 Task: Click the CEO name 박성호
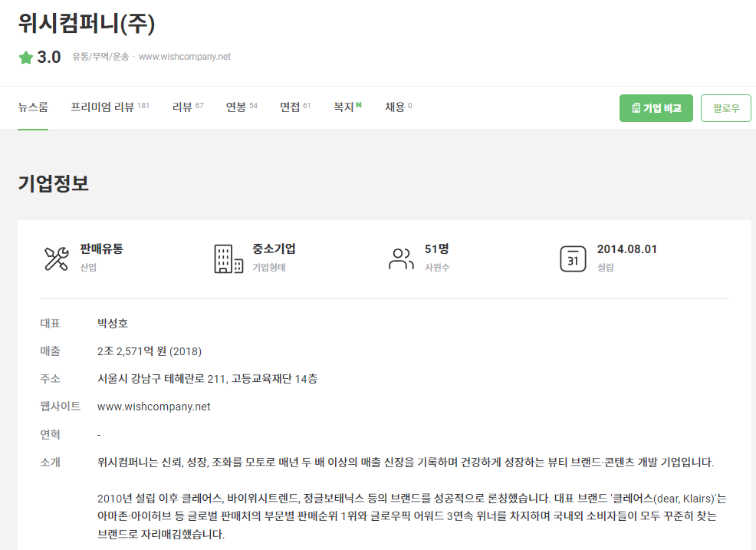pos(113,323)
